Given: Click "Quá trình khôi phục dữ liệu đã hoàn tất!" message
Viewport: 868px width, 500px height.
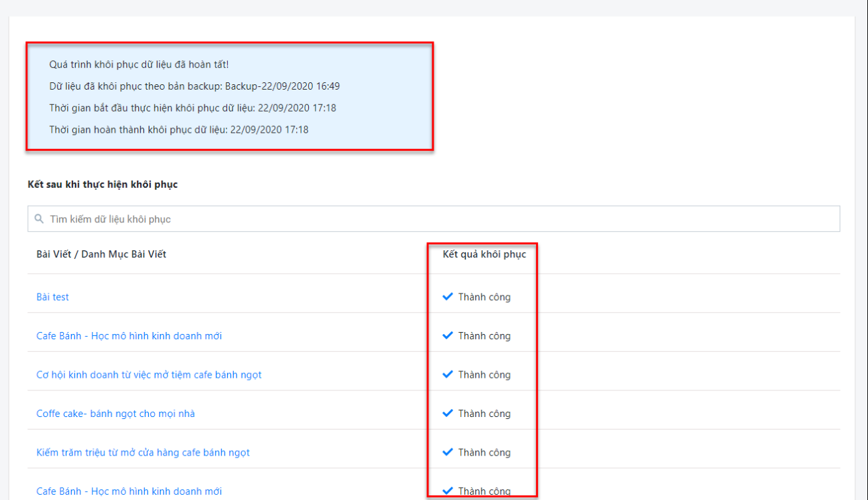Looking at the screenshot, I should pos(139,64).
